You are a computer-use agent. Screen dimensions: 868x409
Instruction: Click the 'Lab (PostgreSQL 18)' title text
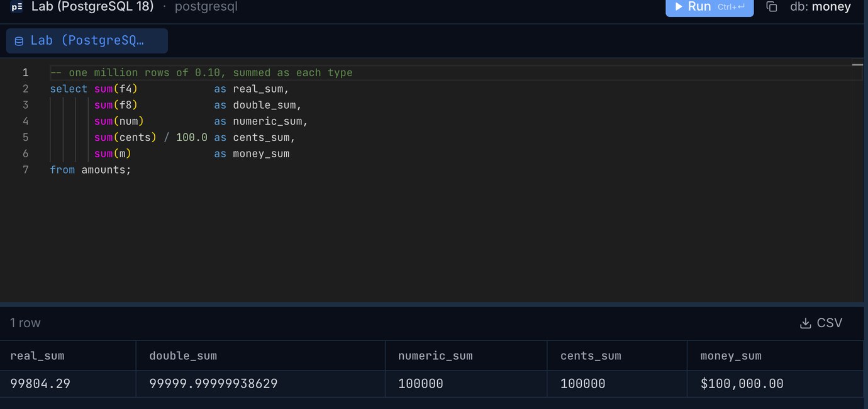tap(92, 7)
